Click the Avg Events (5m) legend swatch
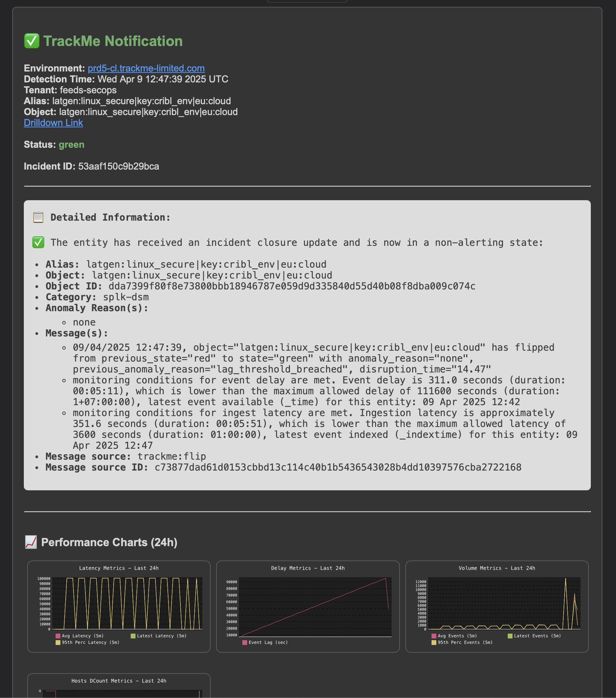616x698 pixels. coord(434,636)
